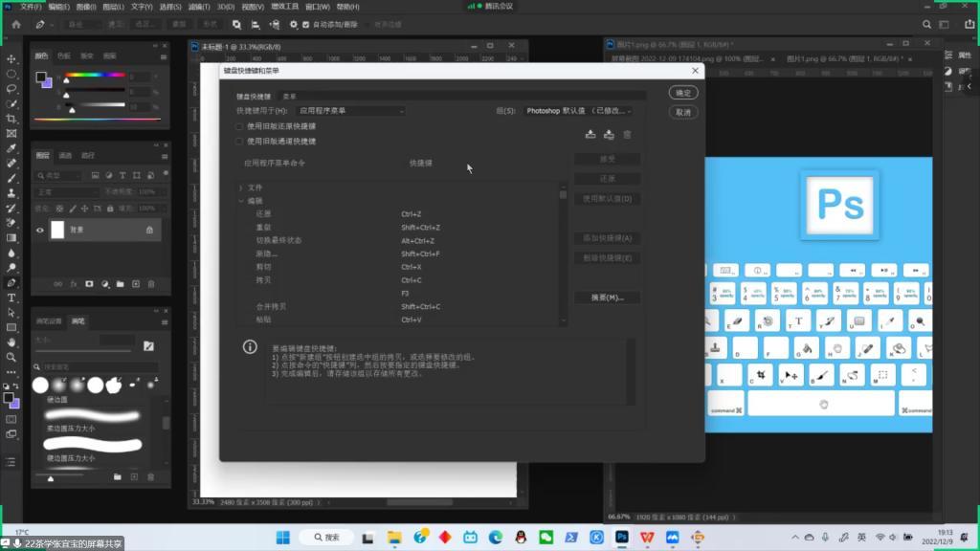Click the save shortcut set icon
Screen dimensions: 980x551
click(x=590, y=135)
